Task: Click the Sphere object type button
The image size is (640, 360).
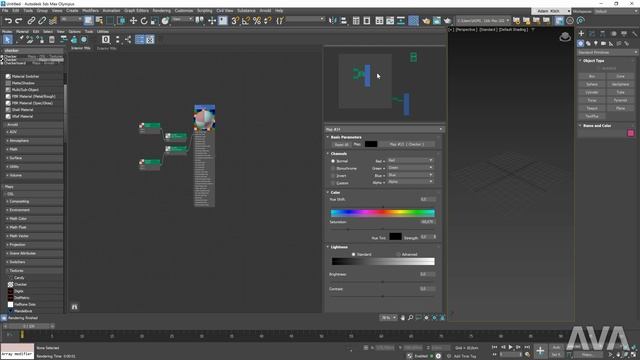Action: [592, 84]
